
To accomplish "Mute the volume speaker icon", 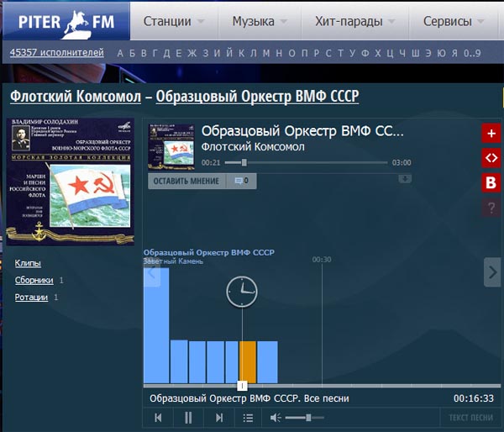I will [x=276, y=418].
